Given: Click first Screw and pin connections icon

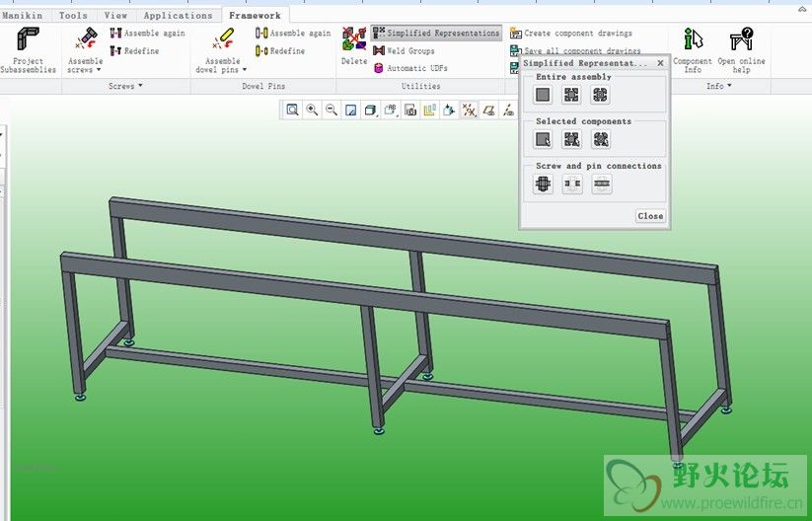Looking at the screenshot, I should pos(544,184).
